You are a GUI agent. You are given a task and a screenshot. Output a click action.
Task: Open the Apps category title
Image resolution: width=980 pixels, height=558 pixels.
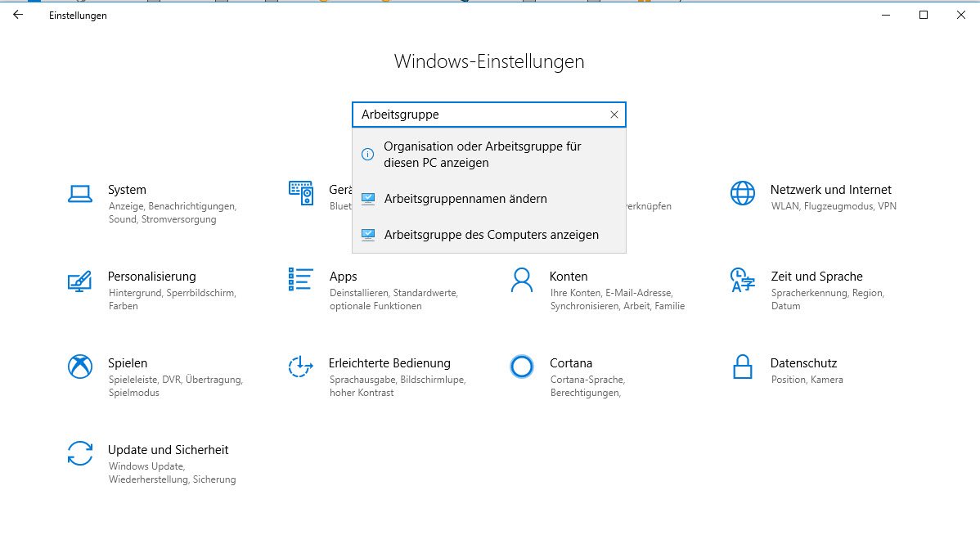click(343, 277)
